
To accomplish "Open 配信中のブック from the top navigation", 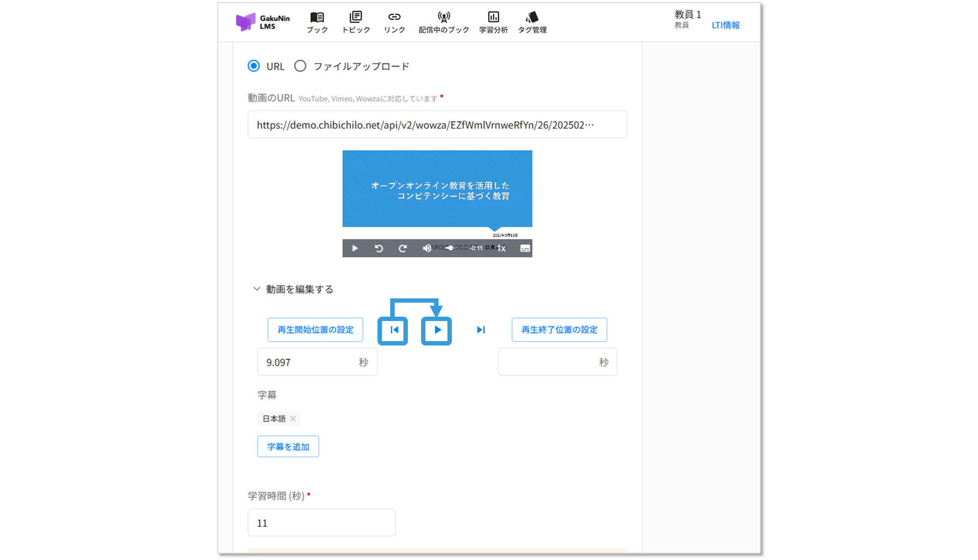I will pyautogui.click(x=444, y=22).
